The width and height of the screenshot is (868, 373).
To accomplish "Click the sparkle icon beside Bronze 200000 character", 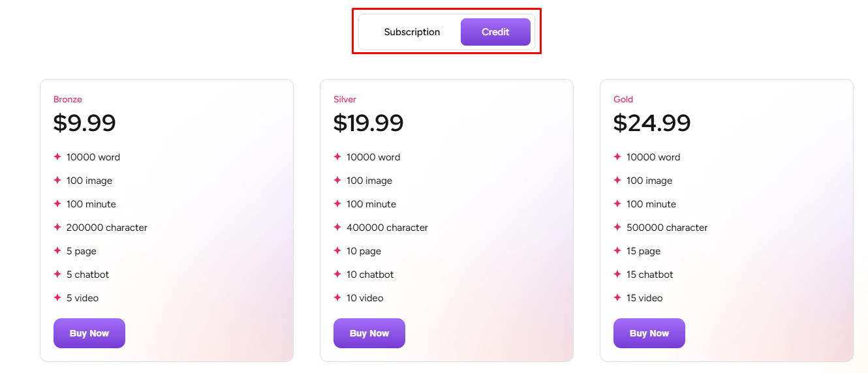I will click(x=57, y=228).
